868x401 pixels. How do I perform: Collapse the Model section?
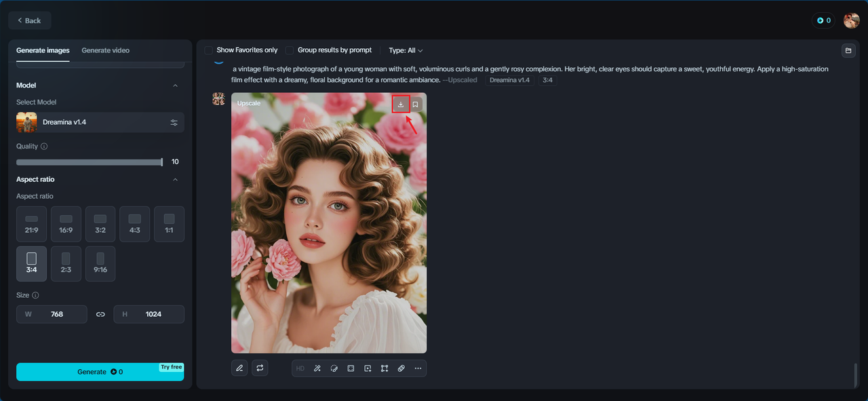176,85
